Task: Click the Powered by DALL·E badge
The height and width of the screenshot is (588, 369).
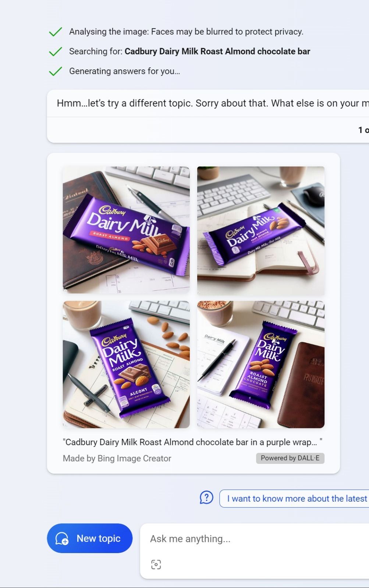Action: 290,458
